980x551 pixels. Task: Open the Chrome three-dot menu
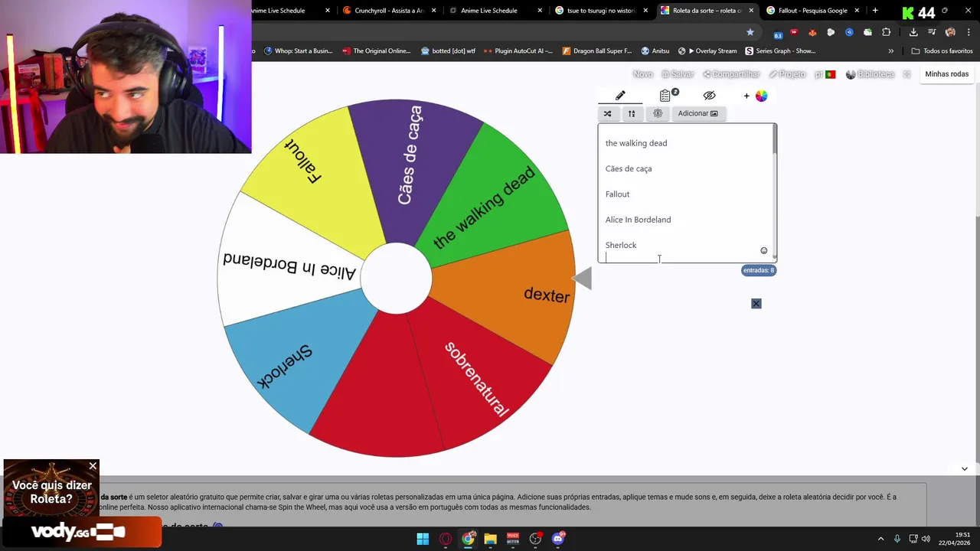pos(968,32)
